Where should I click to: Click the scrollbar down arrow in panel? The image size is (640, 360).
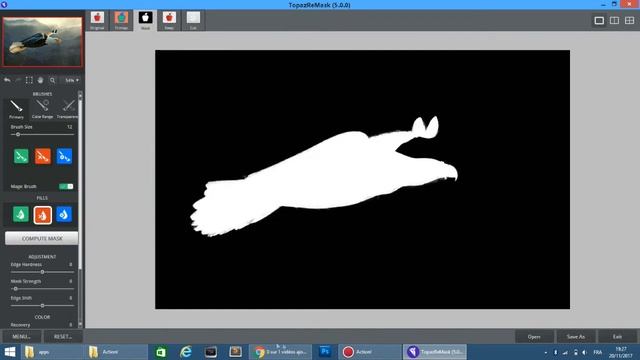point(80,324)
